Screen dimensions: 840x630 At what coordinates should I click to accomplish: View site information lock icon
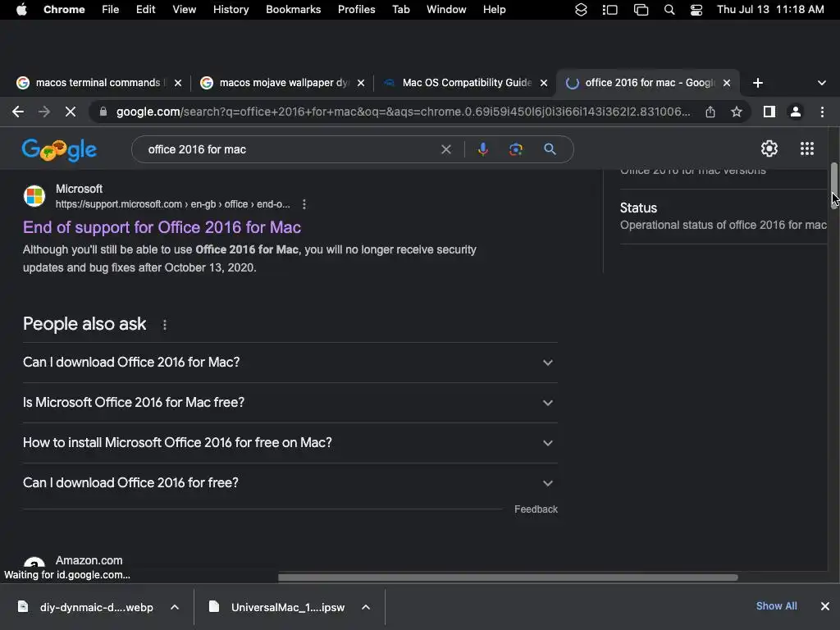pos(103,112)
